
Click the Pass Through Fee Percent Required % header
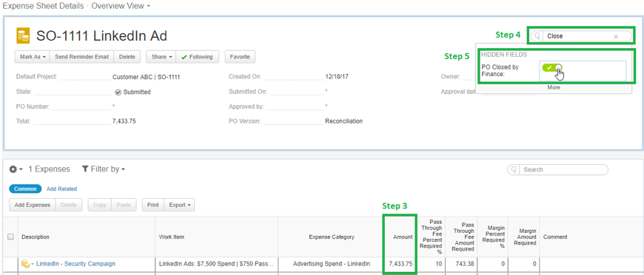[431, 237]
